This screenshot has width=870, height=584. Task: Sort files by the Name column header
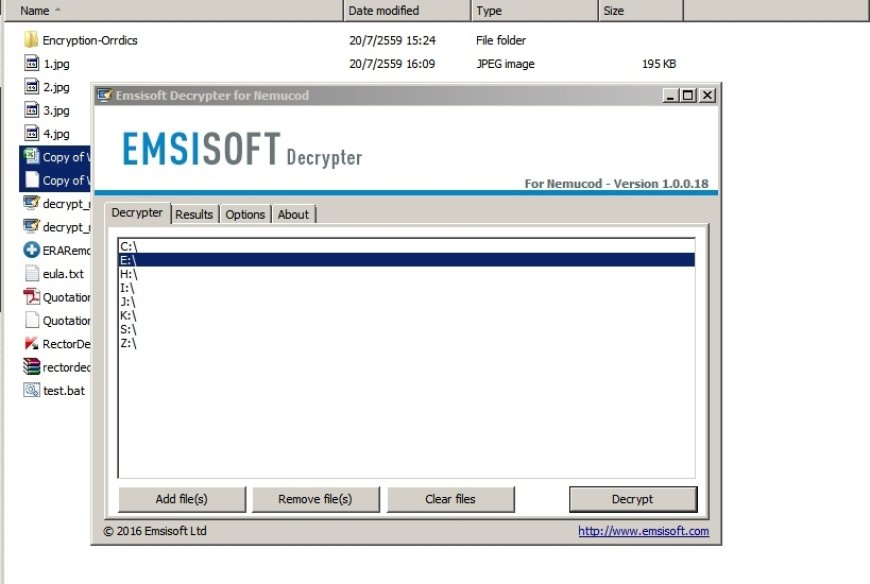click(x=174, y=11)
